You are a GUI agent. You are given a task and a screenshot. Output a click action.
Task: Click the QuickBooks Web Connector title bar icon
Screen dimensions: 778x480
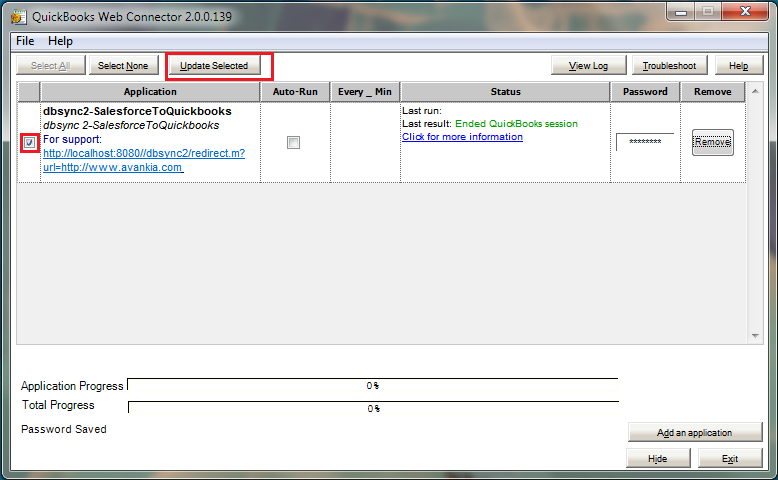20,14
